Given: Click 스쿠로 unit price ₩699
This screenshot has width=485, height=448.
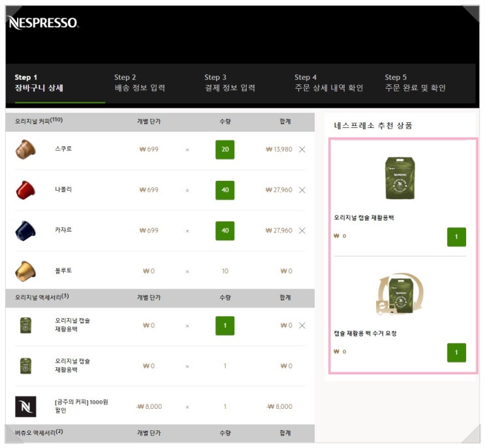Looking at the screenshot, I should tap(149, 150).
